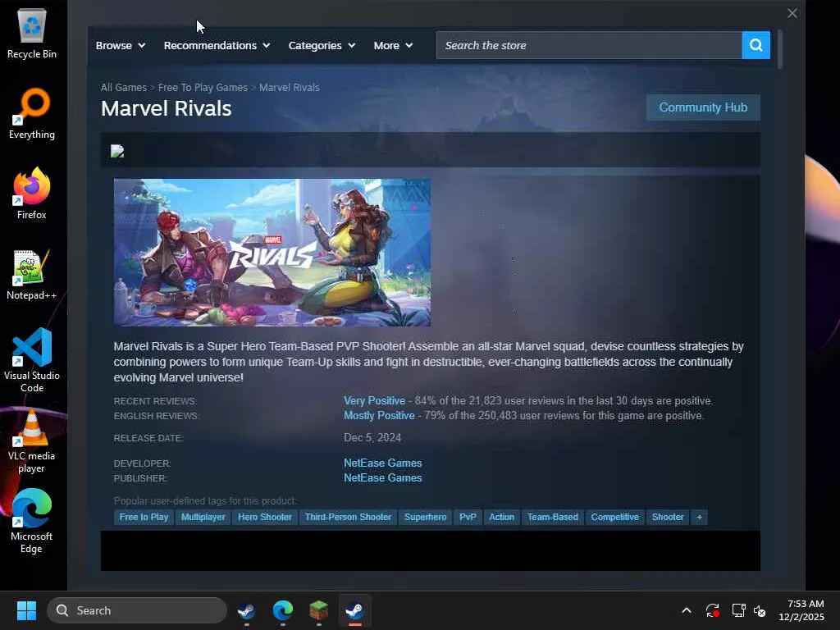Open the network status tray icon
The height and width of the screenshot is (630, 840).
739,610
